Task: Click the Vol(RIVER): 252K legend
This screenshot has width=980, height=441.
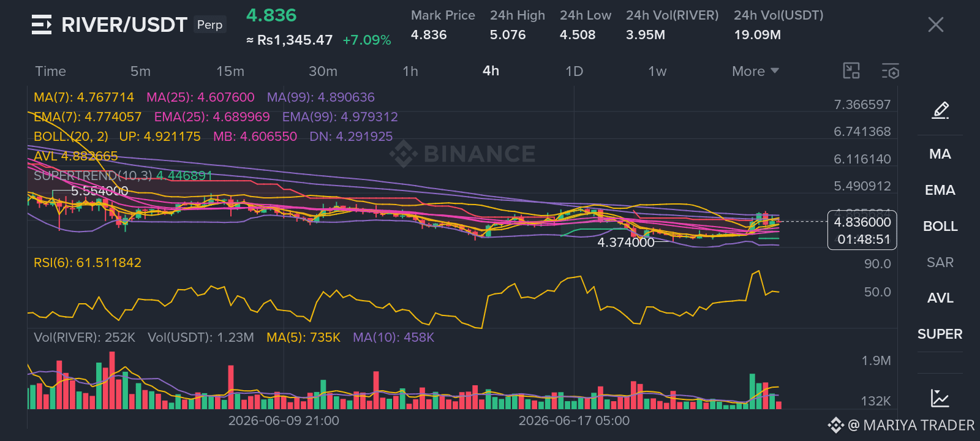Action: tap(85, 337)
